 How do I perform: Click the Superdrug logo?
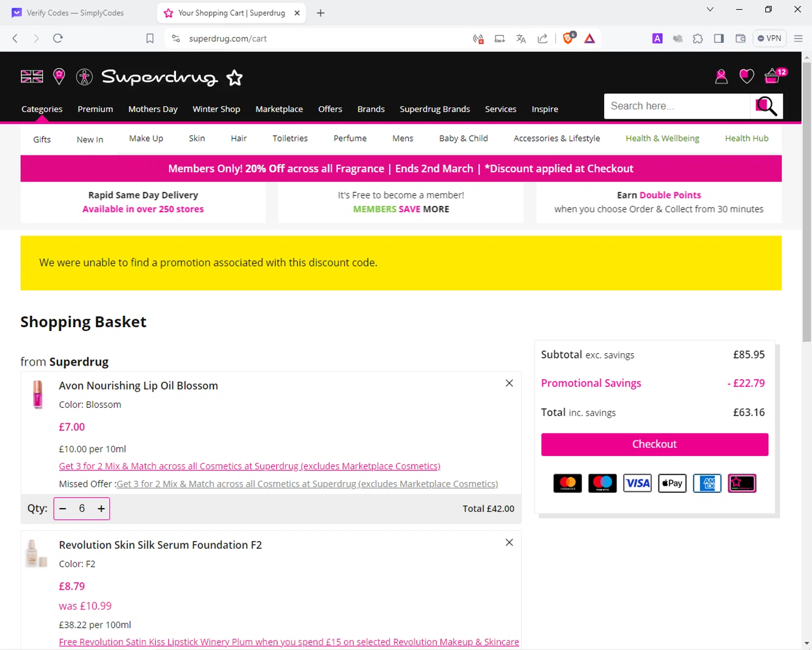point(172,77)
